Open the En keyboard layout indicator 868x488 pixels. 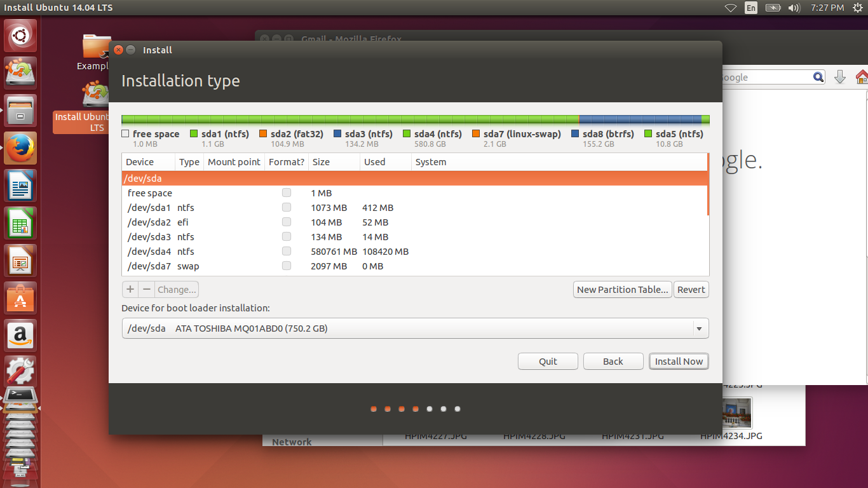(751, 8)
